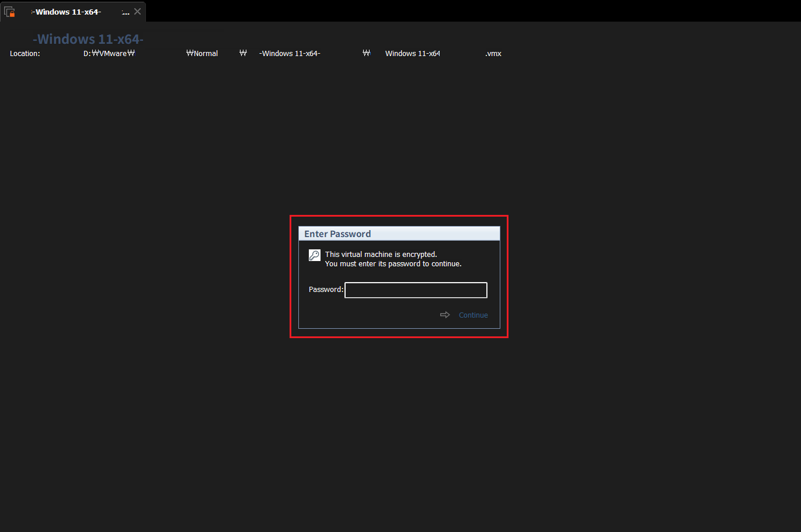
Task: Click the Password input field
Action: point(416,290)
